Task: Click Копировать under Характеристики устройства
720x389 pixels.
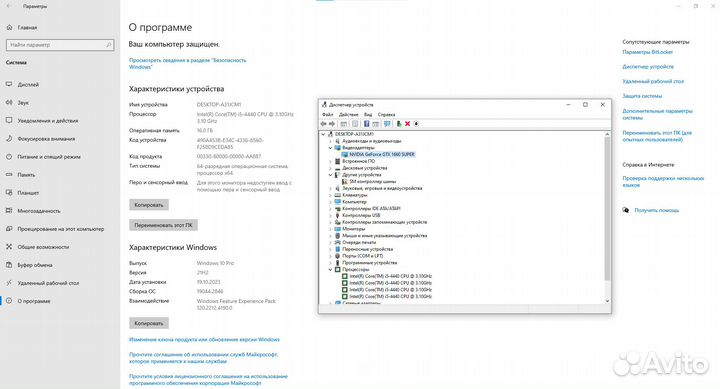Action: click(149, 205)
